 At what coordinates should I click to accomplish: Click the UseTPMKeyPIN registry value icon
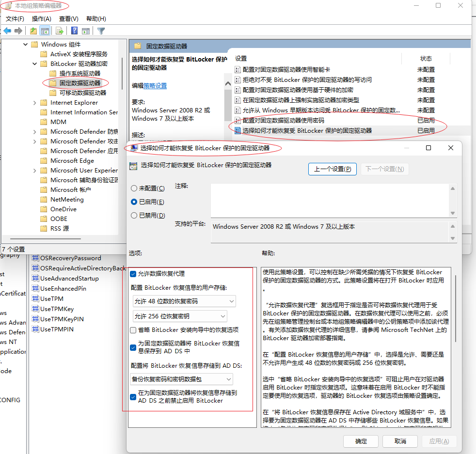35,319
